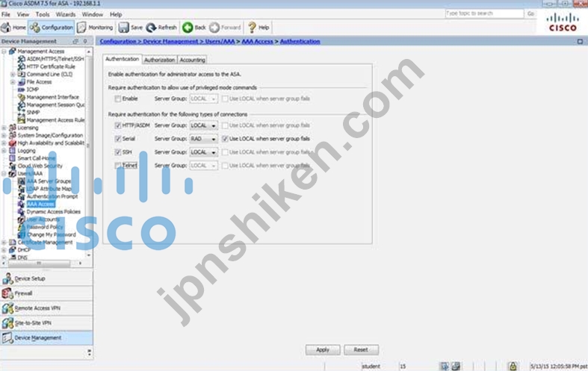Open Site-to-Site VPN section

point(46,323)
